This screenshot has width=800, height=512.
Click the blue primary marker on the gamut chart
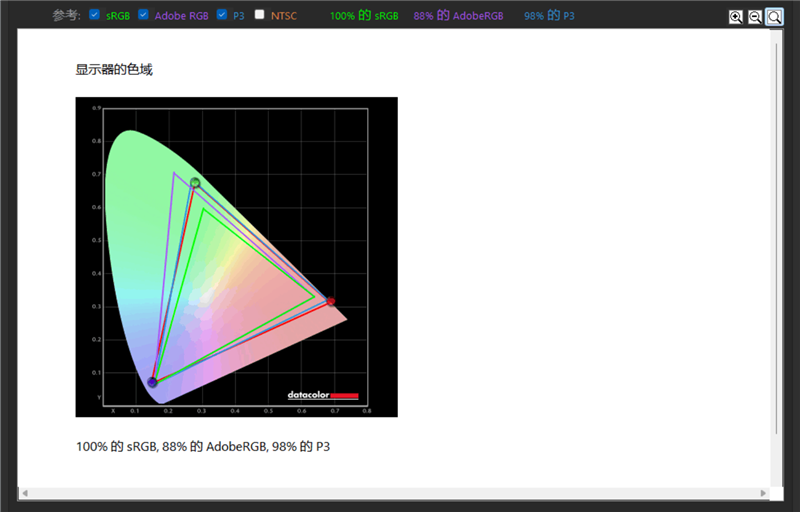152,381
